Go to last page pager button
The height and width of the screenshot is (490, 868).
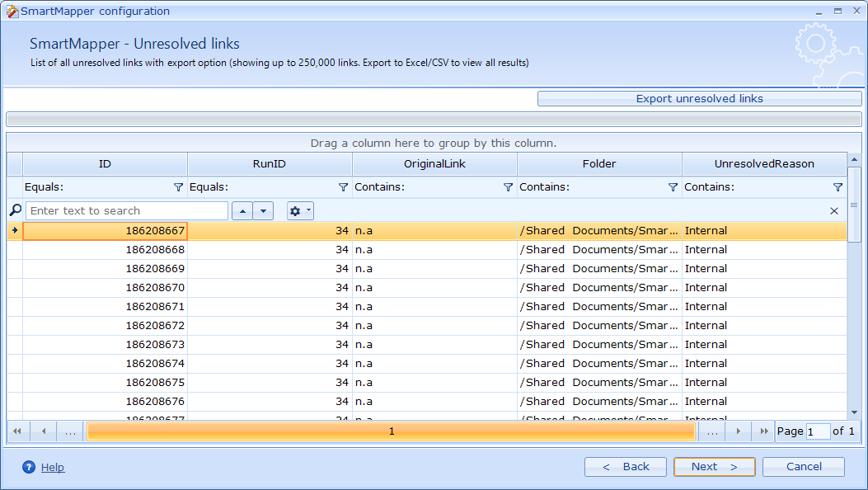click(x=764, y=431)
